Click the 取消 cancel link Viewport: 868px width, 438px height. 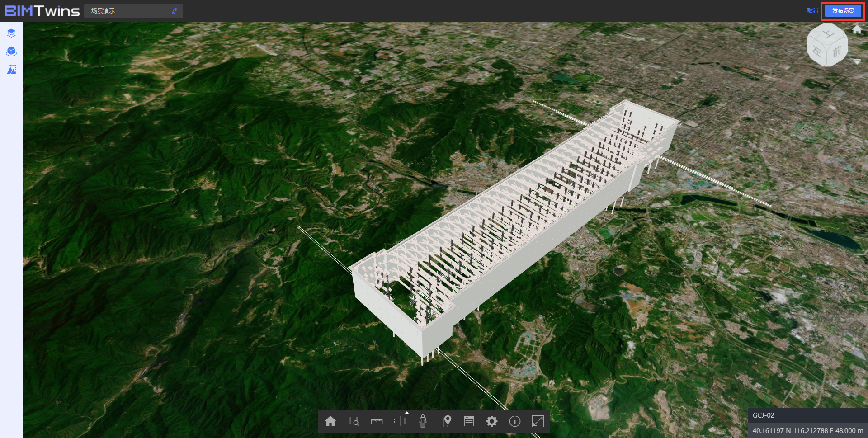click(812, 11)
